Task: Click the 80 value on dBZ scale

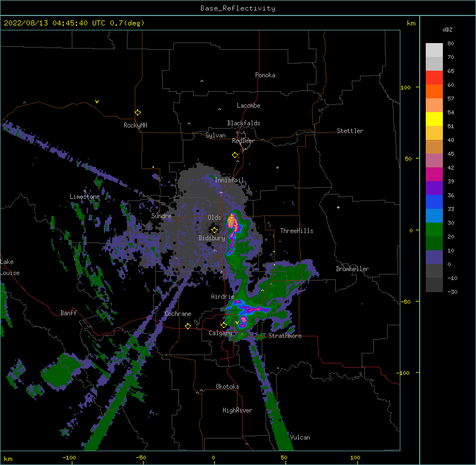Action: (x=451, y=44)
